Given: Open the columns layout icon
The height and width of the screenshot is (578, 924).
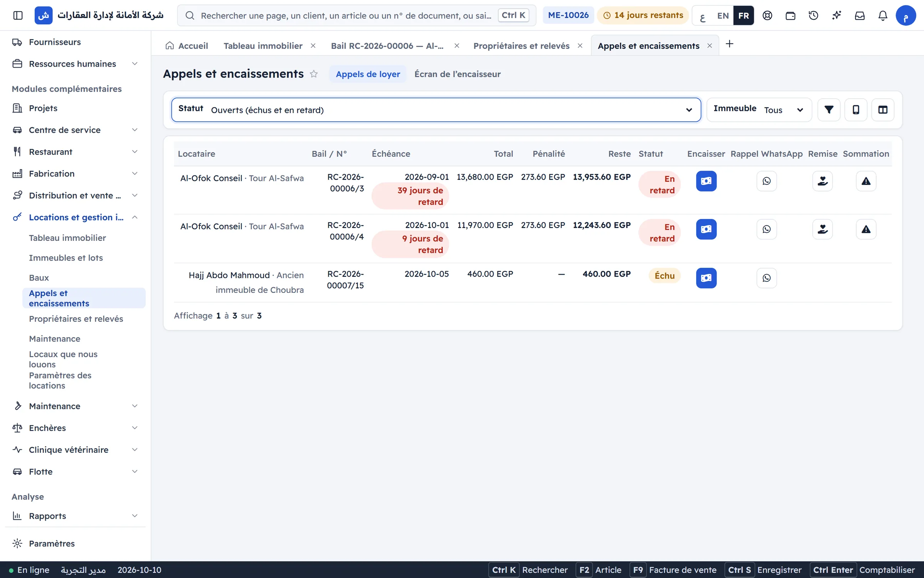Looking at the screenshot, I should tap(883, 110).
